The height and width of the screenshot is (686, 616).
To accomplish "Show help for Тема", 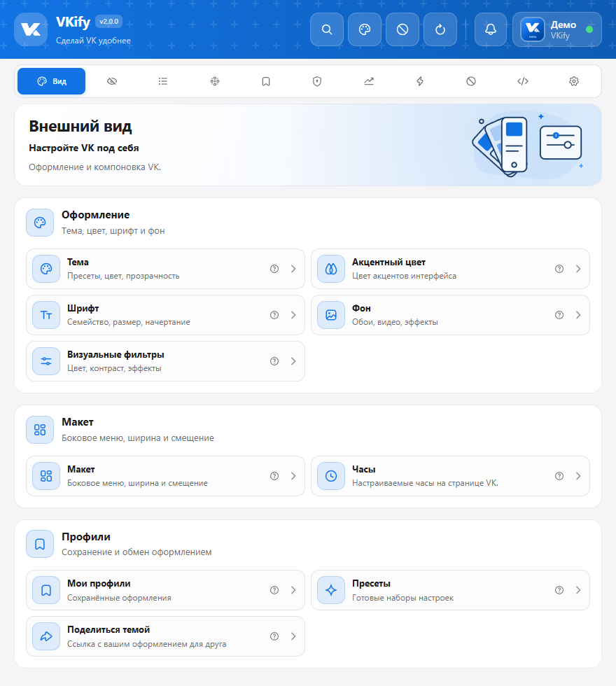I will [274, 269].
